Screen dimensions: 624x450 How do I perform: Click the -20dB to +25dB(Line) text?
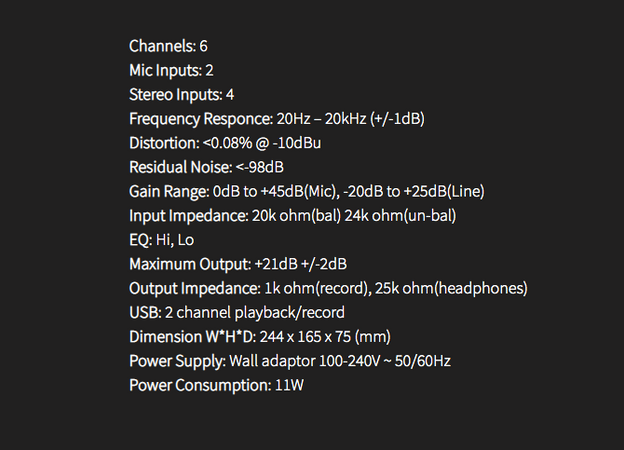point(414,192)
